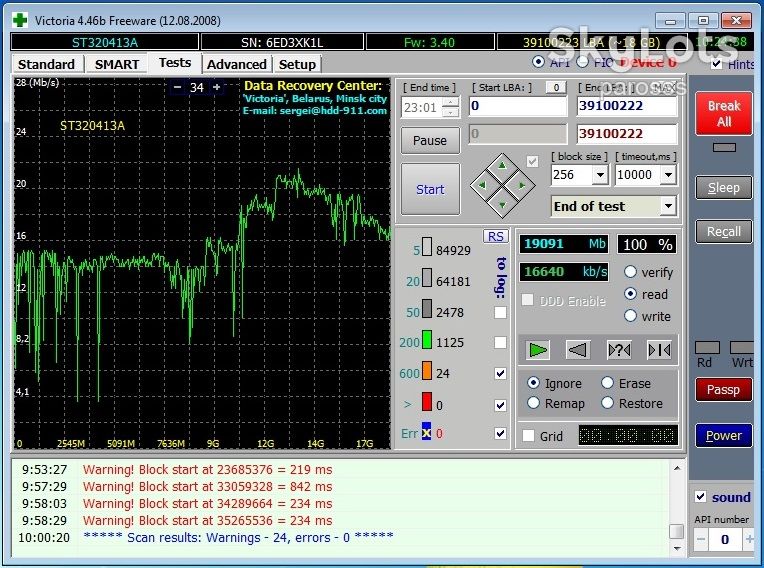Screen dimensions: 764x568
Task: Decrease the API number with minus
Action: click(701, 539)
